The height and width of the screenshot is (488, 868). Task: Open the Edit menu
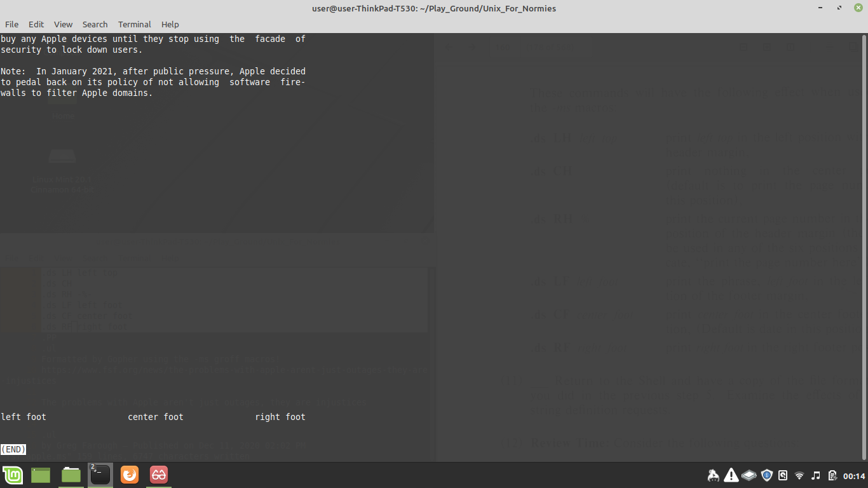(36, 24)
